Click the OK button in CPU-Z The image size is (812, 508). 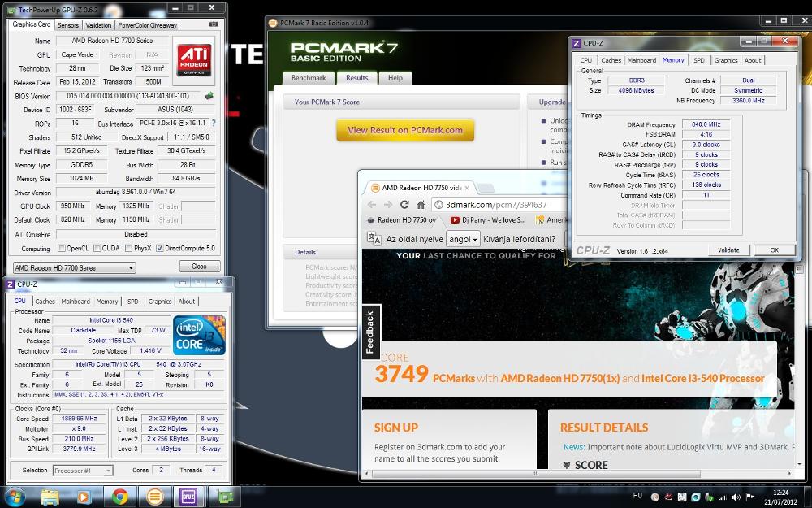coord(774,250)
